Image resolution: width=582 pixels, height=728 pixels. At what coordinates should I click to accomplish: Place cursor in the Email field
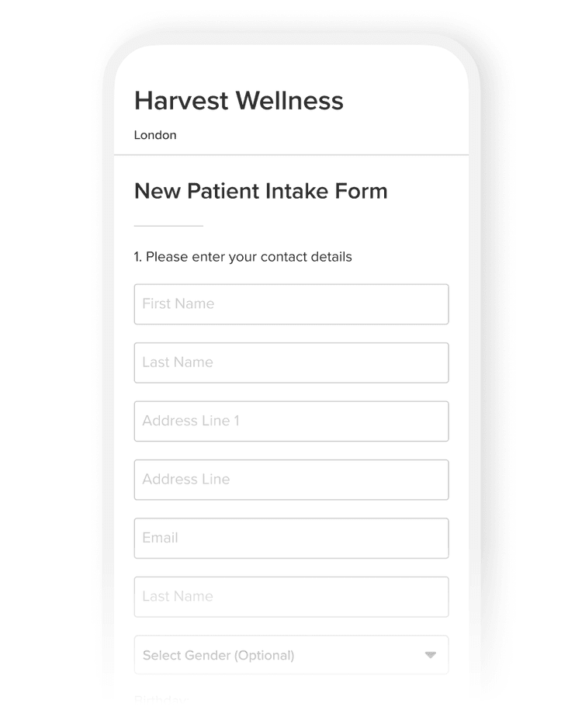point(291,538)
